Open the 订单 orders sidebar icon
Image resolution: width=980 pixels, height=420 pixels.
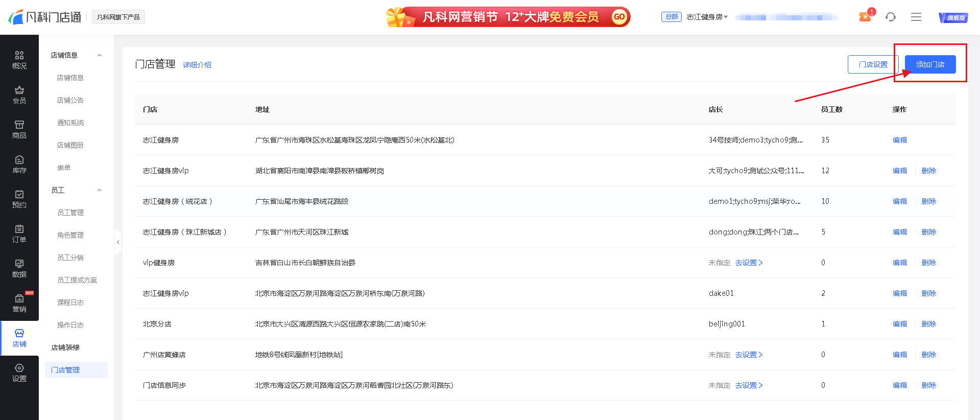coord(19,234)
